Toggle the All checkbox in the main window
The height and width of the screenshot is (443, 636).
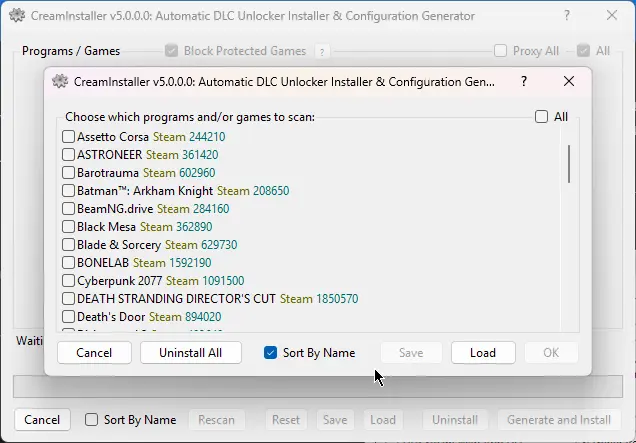point(583,51)
